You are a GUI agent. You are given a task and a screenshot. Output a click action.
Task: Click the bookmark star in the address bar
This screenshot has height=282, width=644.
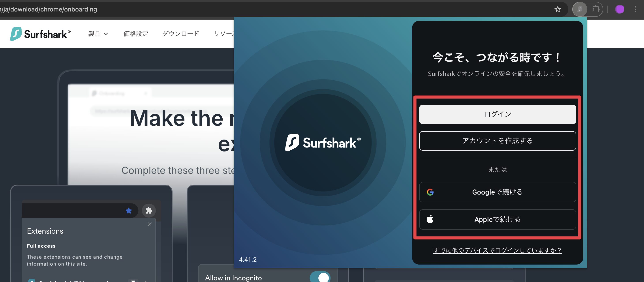click(558, 9)
